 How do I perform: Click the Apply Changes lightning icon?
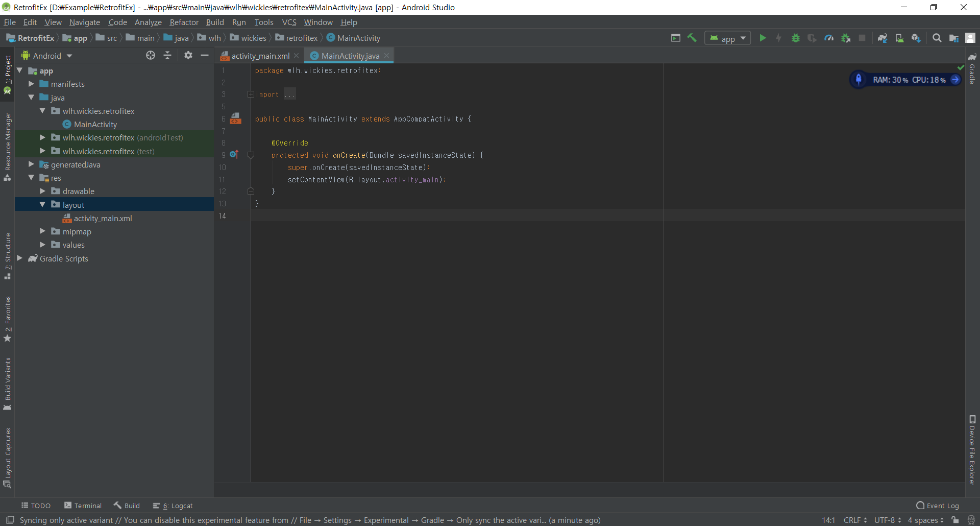779,38
